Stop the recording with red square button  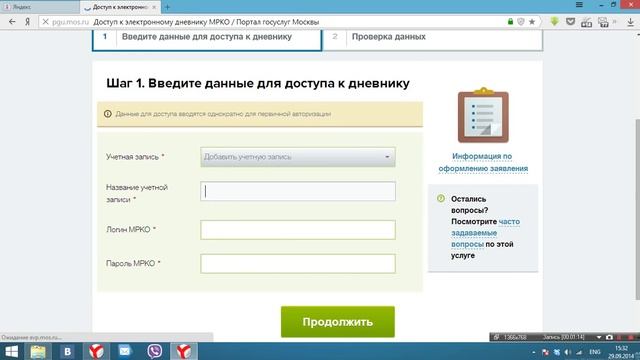630,337
